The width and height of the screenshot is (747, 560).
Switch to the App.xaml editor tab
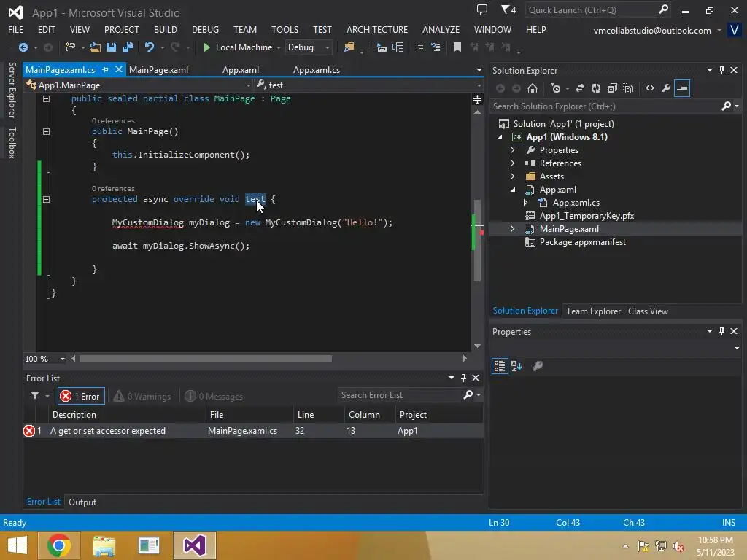click(241, 69)
